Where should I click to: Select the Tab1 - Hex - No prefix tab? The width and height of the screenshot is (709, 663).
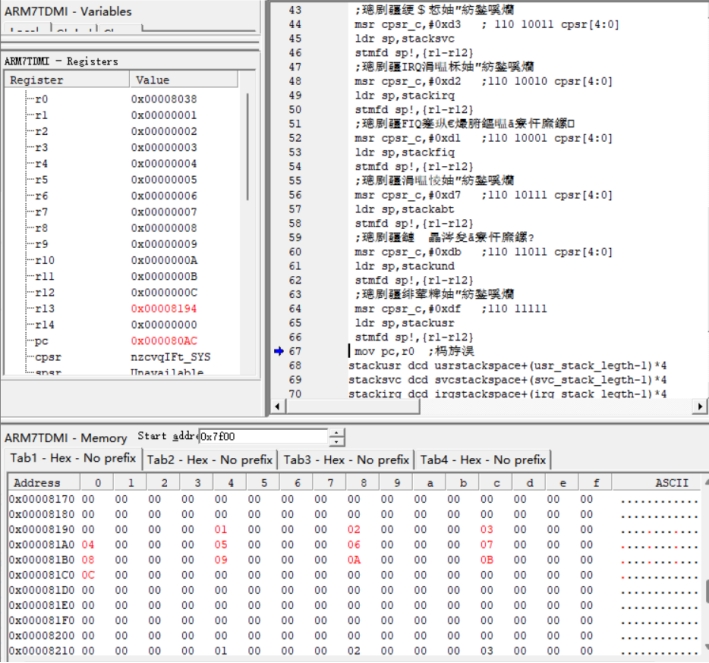coord(72,458)
